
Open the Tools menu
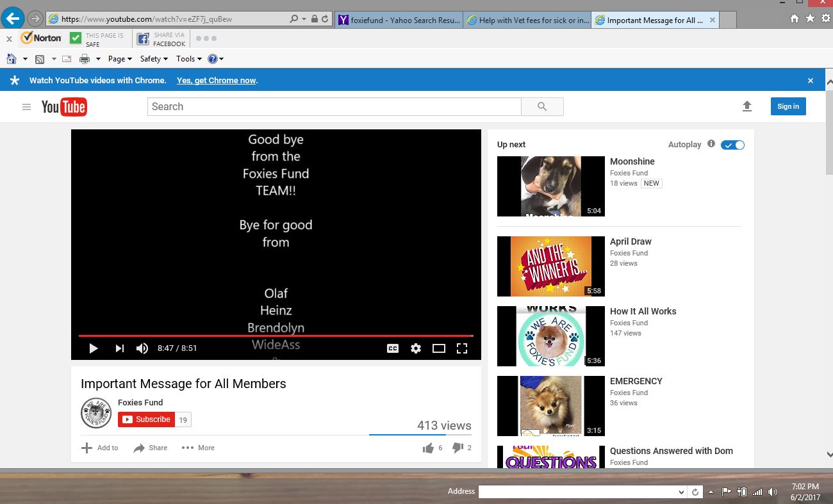189,59
